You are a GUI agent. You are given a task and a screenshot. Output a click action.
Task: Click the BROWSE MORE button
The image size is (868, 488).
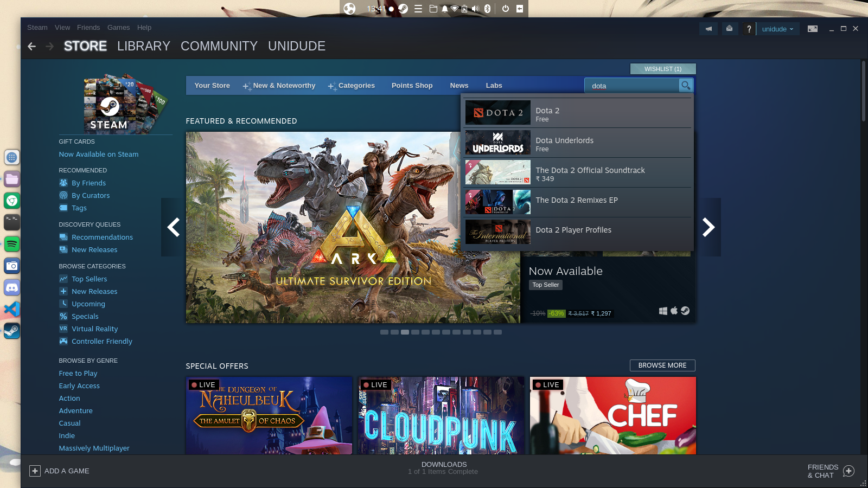(x=662, y=365)
